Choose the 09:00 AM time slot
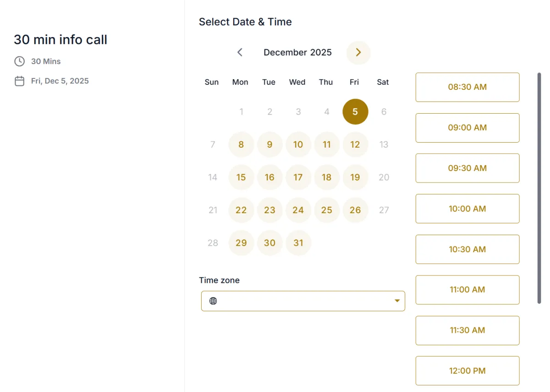 click(467, 127)
